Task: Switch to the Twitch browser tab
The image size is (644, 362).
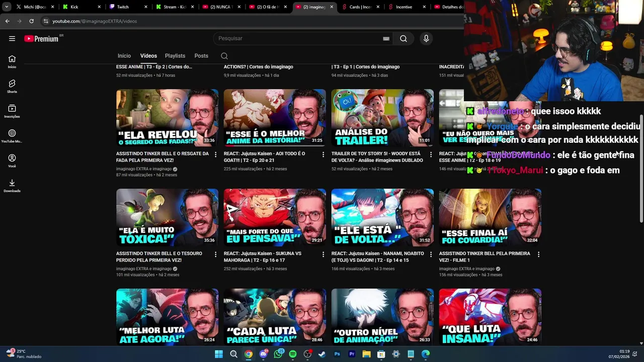Action: (127, 7)
